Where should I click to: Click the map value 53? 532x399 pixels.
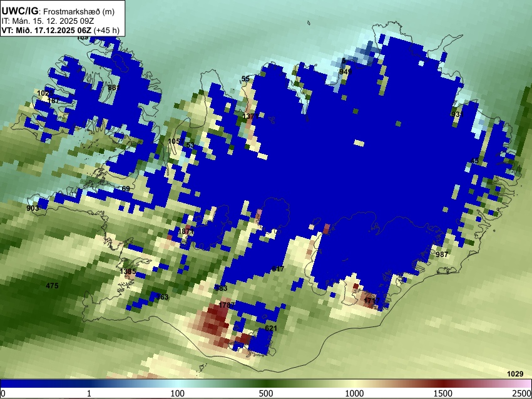click(190, 146)
